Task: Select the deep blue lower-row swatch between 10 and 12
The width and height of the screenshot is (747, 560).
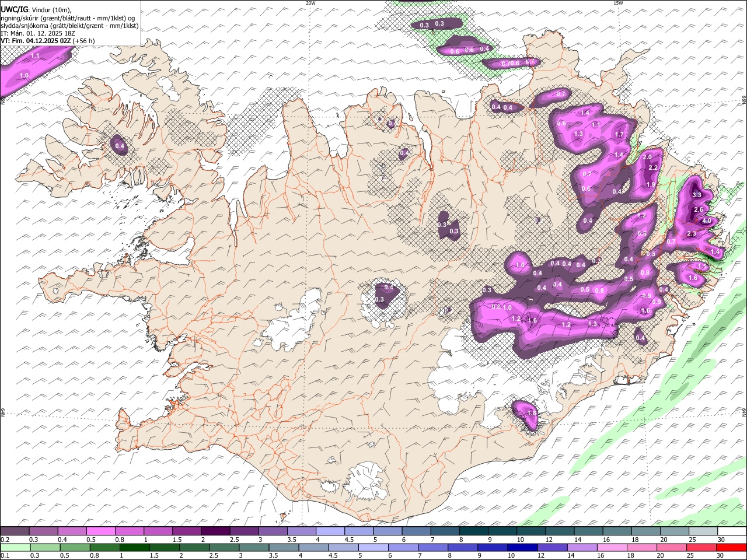Action: pyautogui.click(x=522, y=548)
